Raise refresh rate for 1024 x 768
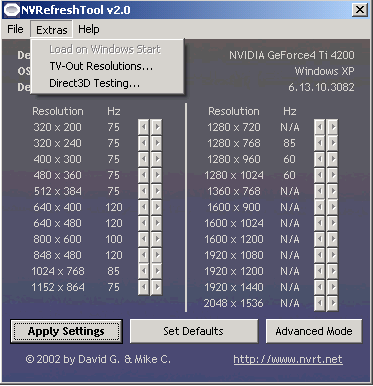The image size is (373, 386). [156, 271]
